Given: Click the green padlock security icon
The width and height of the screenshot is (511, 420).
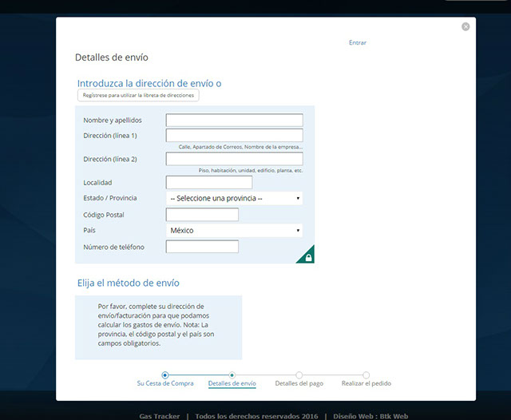Looking at the screenshot, I should tap(307, 256).
